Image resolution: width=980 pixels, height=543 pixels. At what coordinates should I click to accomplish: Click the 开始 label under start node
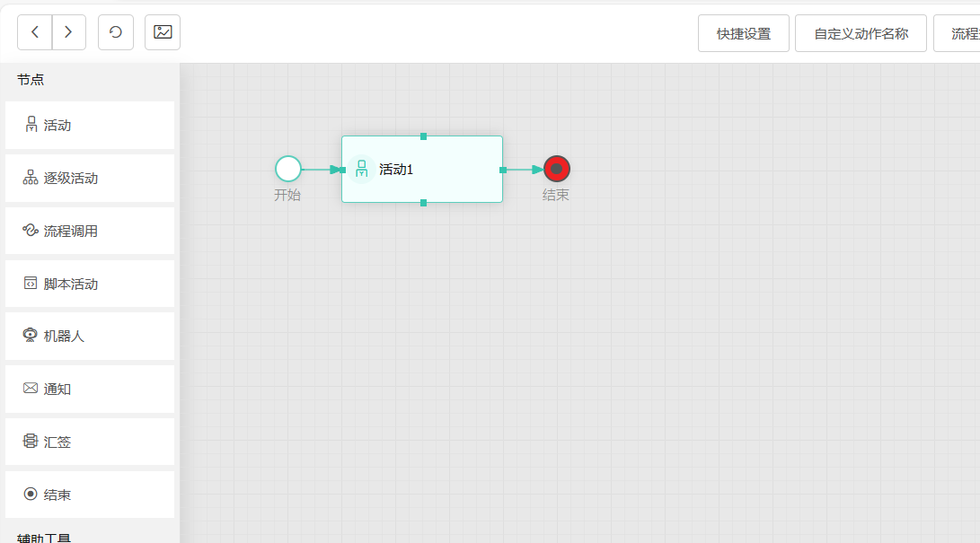[287, 196]
